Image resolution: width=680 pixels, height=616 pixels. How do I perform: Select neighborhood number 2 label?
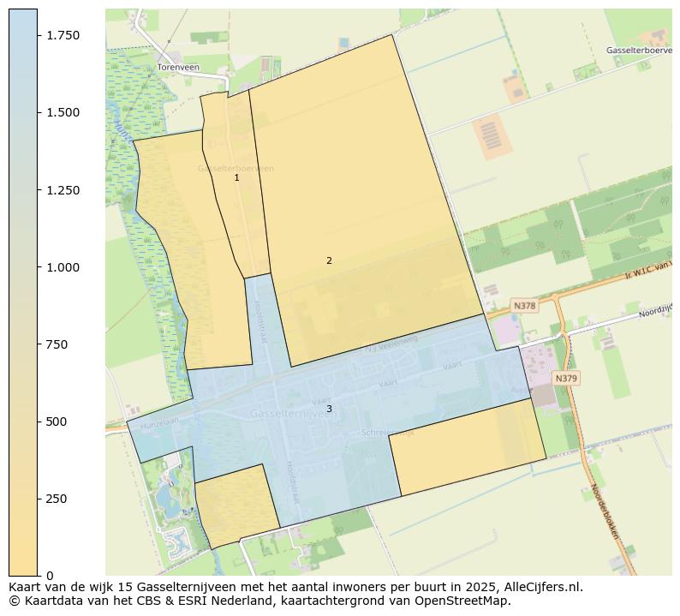(329, 260)
